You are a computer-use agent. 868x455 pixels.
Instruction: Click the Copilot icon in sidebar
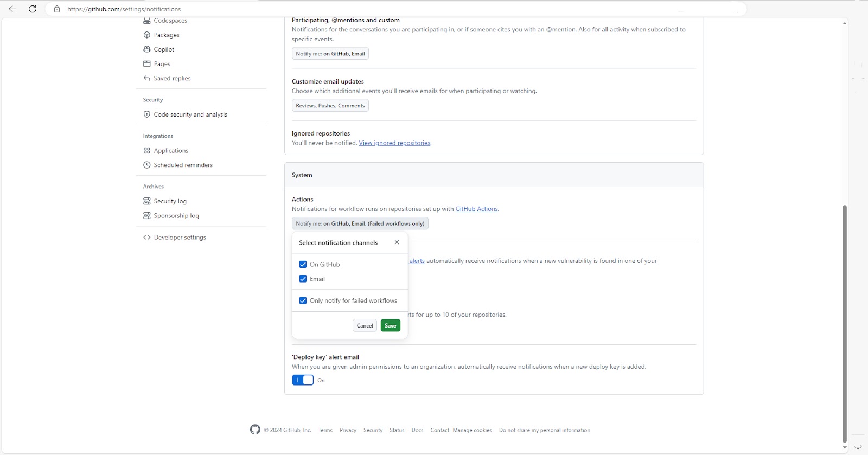146,49
